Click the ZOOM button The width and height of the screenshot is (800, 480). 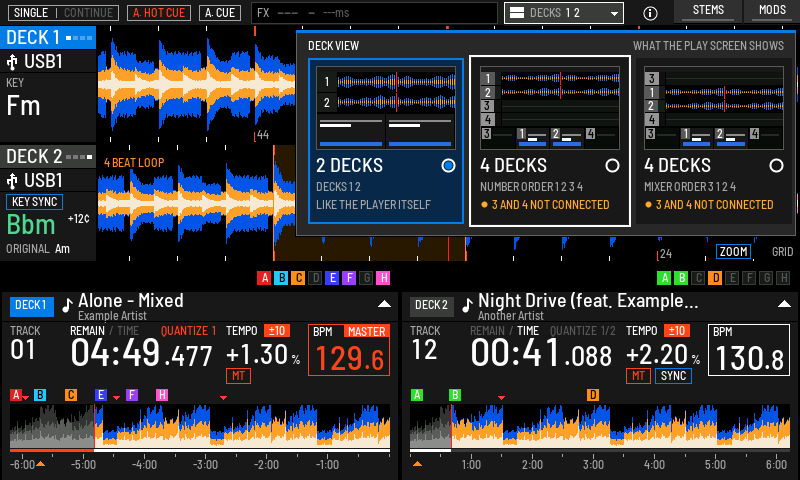tap(733, 251)
